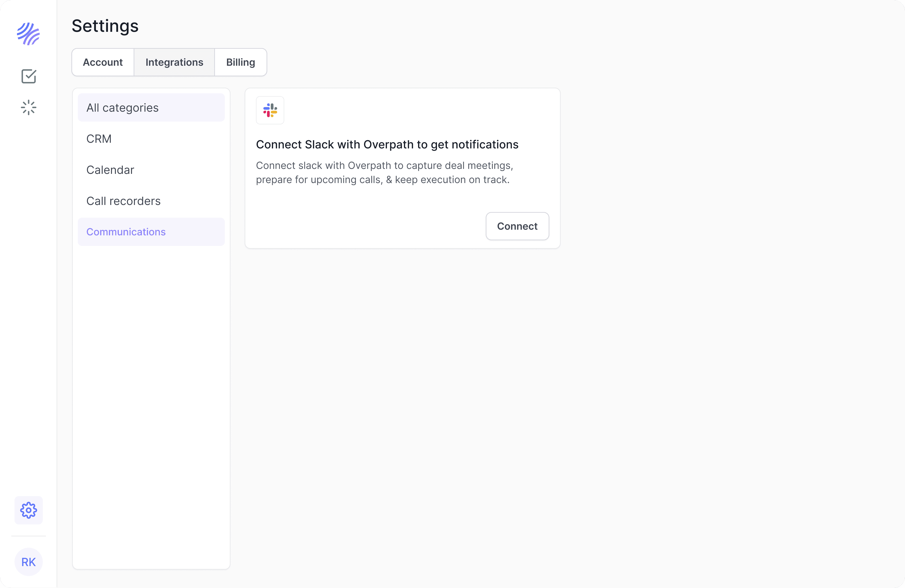Click the Overpath logo in sidebar

click(28, 34)
